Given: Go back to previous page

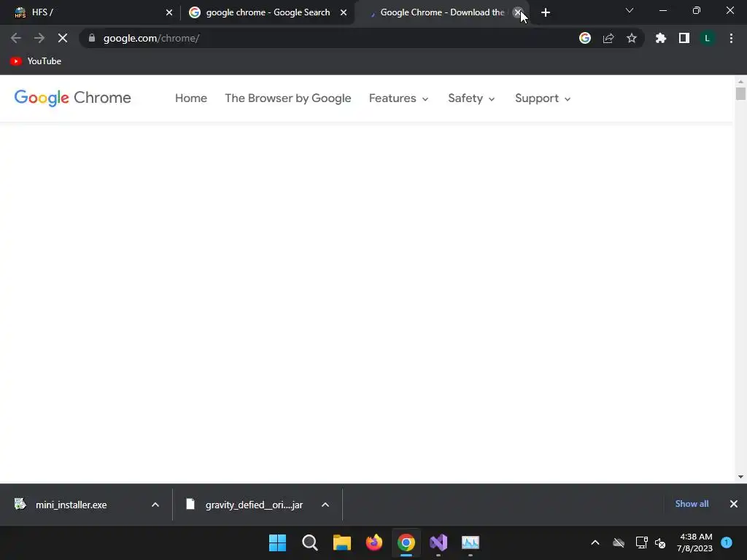Looking at the screenshot, I should (16, 38).
